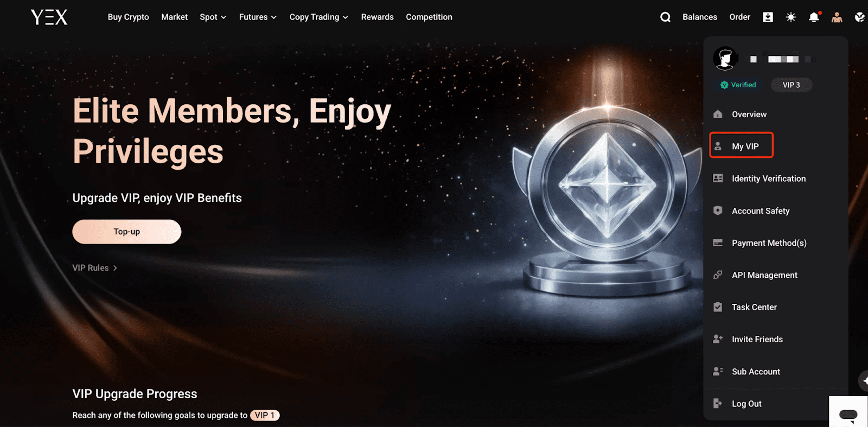Open the notifications bell
Viewport: 868px width, 427px height.
tap(814, 17)
